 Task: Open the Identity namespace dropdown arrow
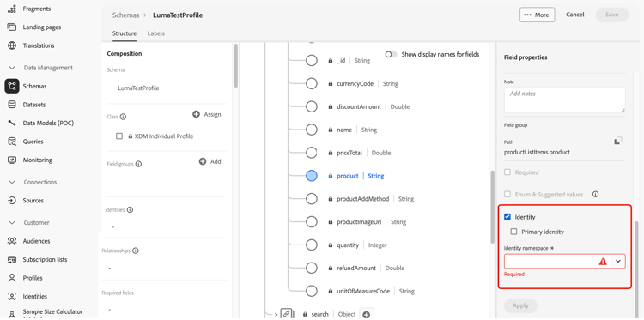pyautogui.click(x=618, y=262)
